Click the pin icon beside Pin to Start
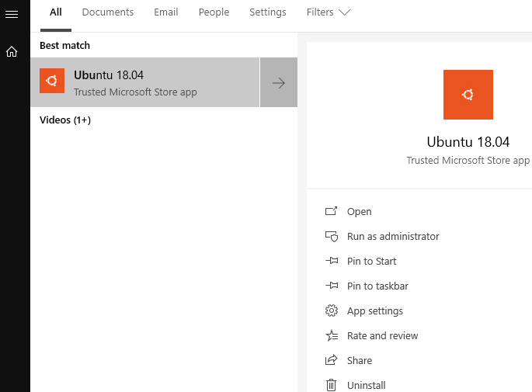The width and height of the screenshot is (532, 392). point(332,261)
